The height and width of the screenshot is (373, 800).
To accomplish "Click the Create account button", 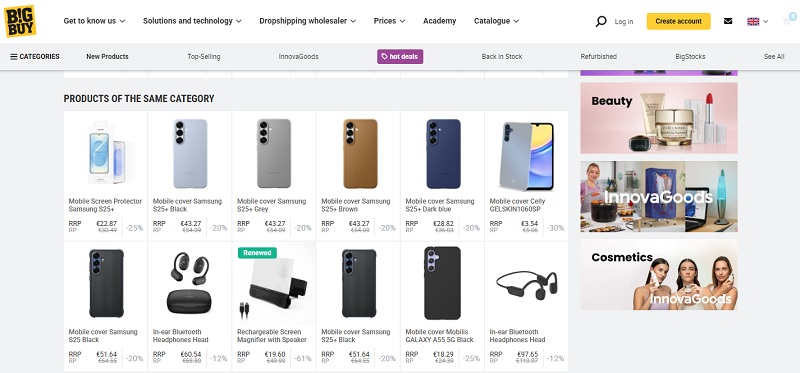I will (679, 21).
